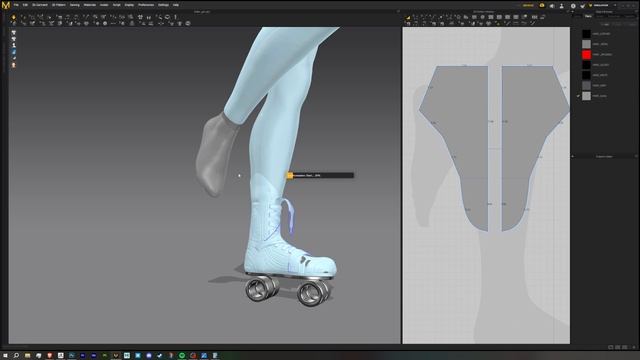Click the speaker notification icon
Screen dimensions: 640x360
552,6
